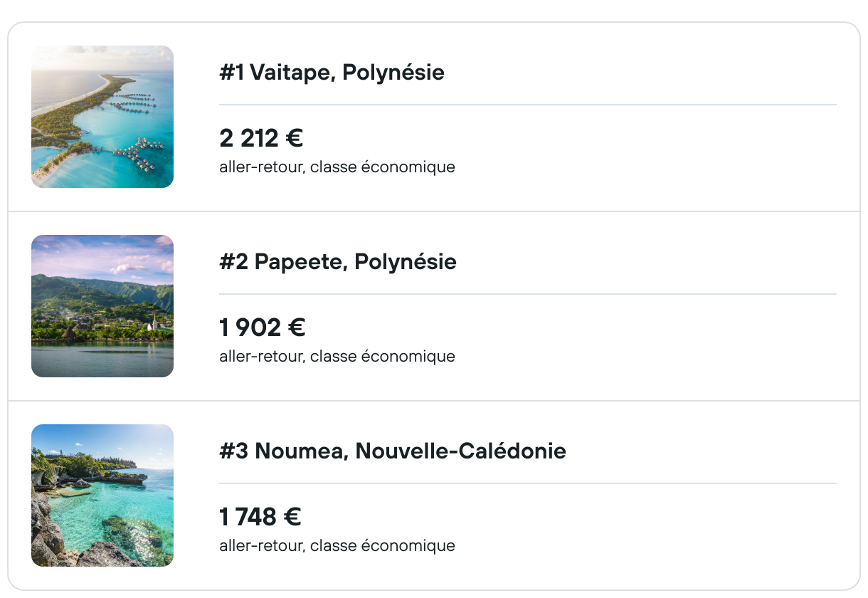Open the Papeete mountain harbor photo
The height and width of the screenshot is (598, 868).
tap(102, 306)
